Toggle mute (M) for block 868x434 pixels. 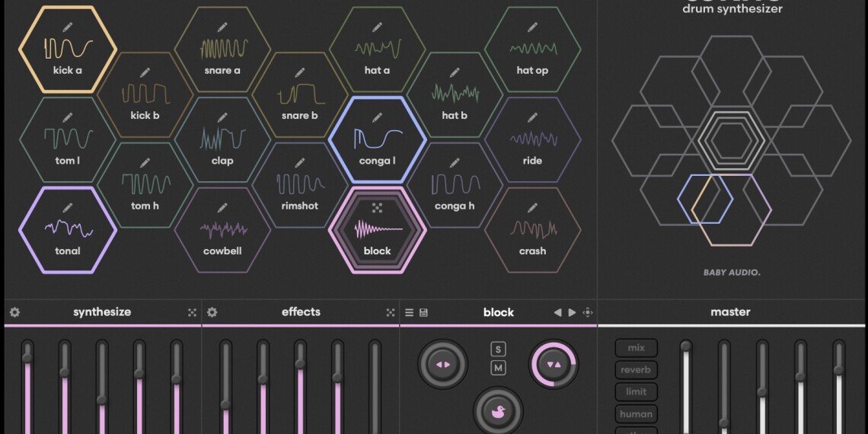point(499,369)
